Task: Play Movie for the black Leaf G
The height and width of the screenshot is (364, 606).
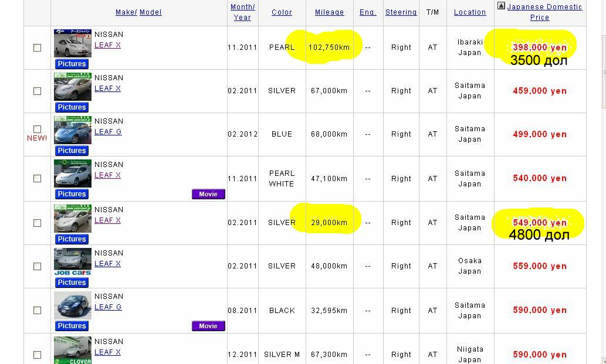Action: [x=208, y=326]
